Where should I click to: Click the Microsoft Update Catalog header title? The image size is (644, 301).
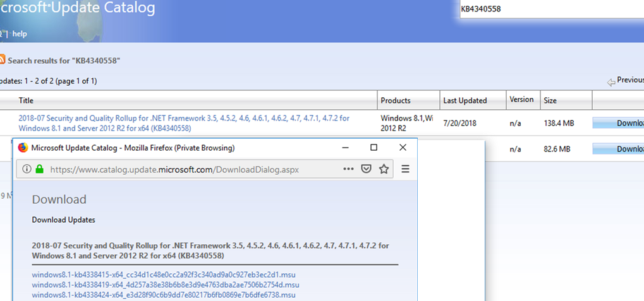tap(78, 8)
